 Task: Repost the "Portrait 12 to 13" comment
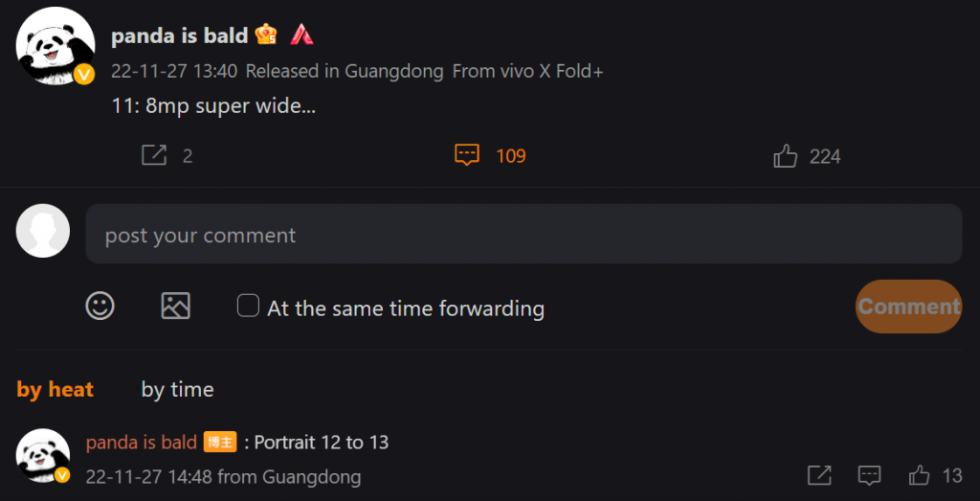(x=819, y=475)
